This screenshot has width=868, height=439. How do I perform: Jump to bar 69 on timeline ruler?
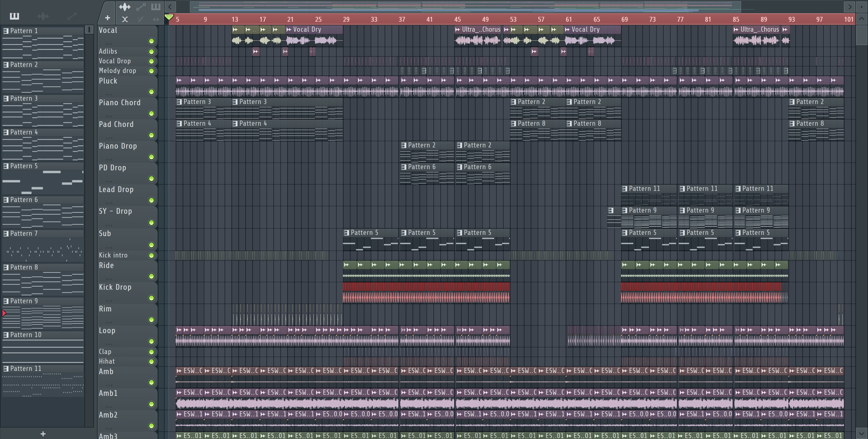click(624, 19)
